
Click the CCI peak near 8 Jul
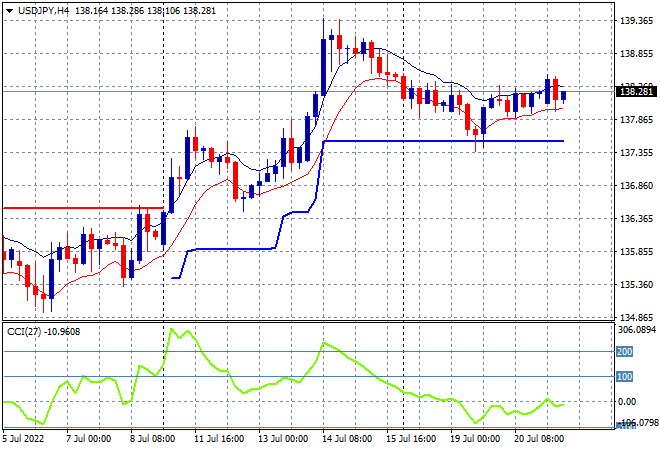(171, 330)
